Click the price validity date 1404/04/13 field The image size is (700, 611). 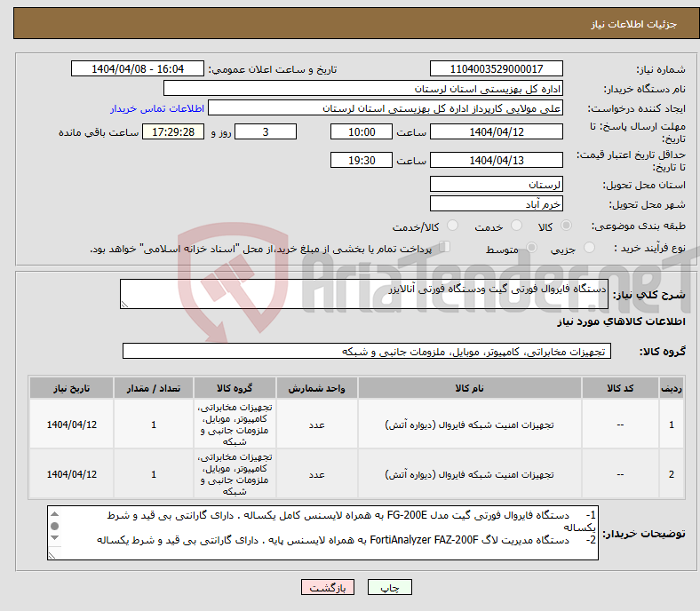(496, 160)
